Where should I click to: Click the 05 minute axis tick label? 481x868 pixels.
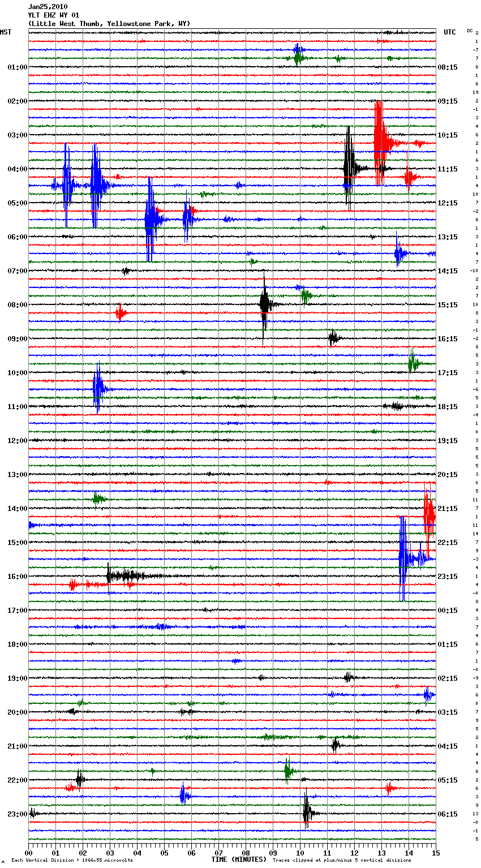click(x=164, y=852)
